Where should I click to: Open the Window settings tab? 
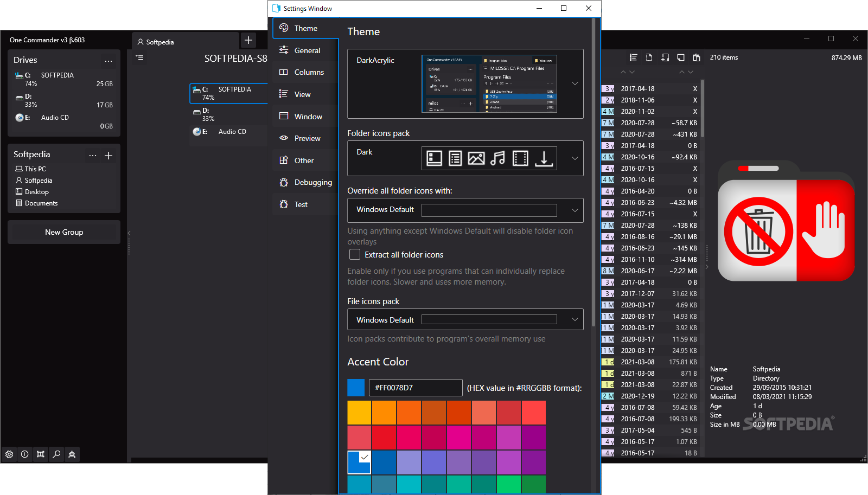pyautogui.click(x=305, y=117)
